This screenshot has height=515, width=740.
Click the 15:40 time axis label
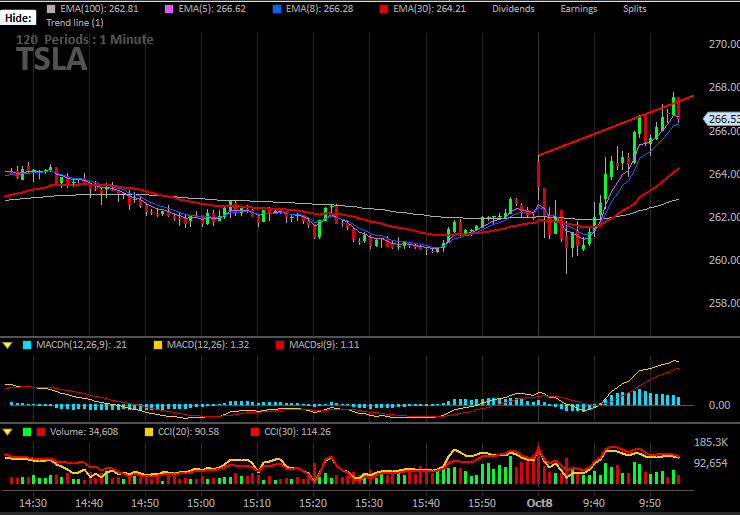tap(426, 503)
